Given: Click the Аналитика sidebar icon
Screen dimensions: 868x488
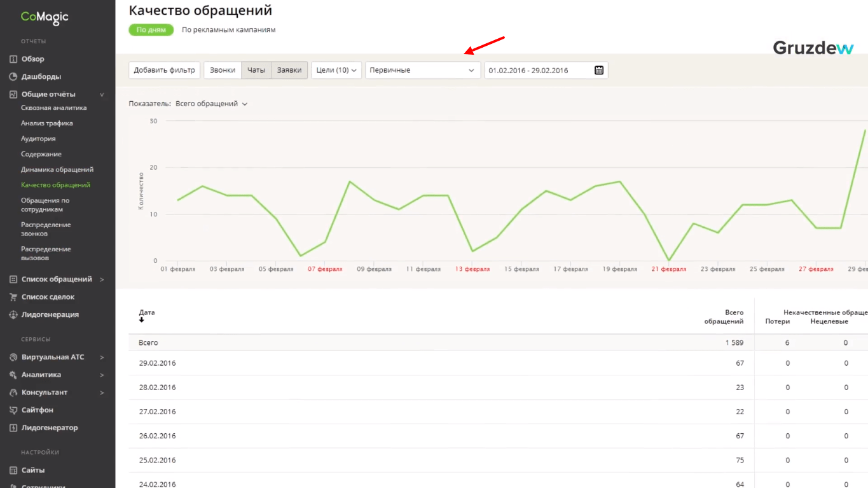Looking at the screenshot, I should tap(13, 375).
